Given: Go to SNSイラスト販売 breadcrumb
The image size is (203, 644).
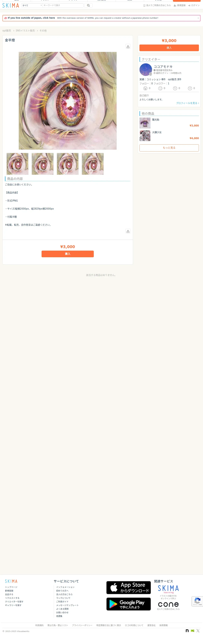Looking at the screenshot, I should [25, 30].
